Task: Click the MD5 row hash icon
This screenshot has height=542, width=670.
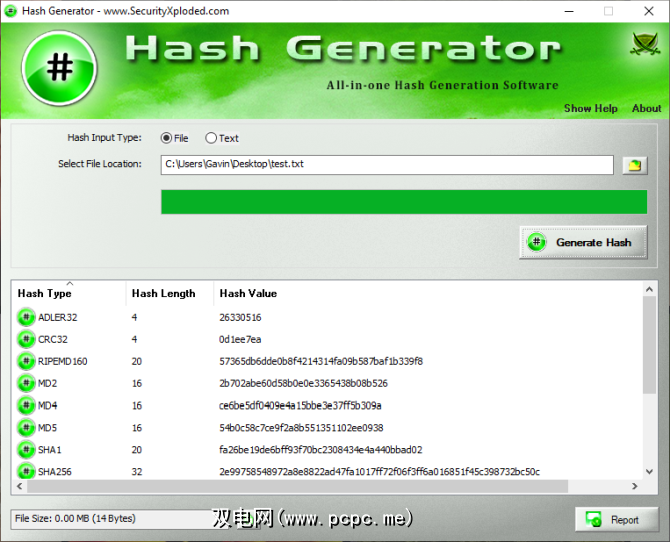Action: pos(26,427)
